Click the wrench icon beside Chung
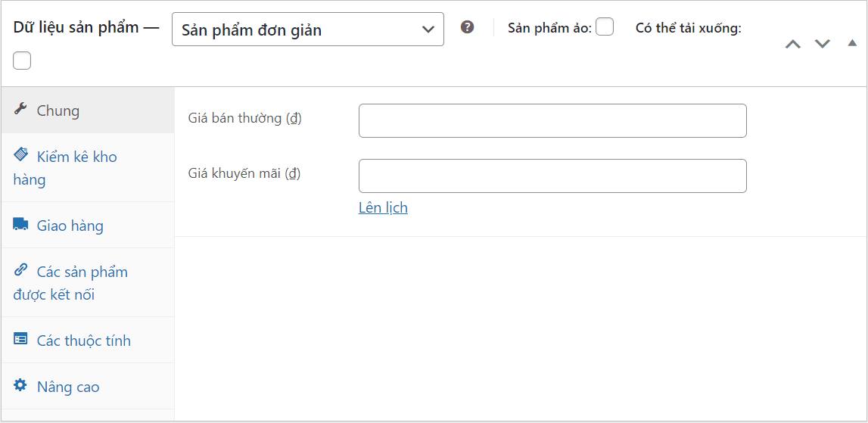This screenshot has width=868, height=423. (20, 108)
